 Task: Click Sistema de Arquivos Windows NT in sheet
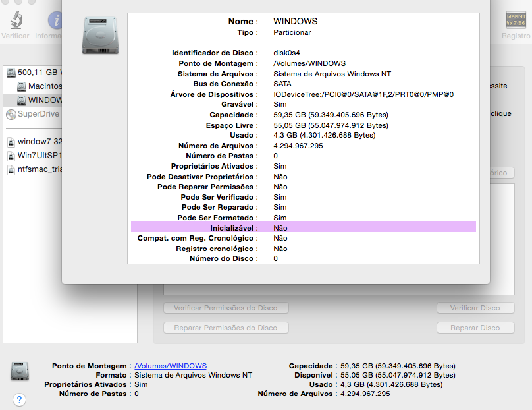click(x=332, y=74)
